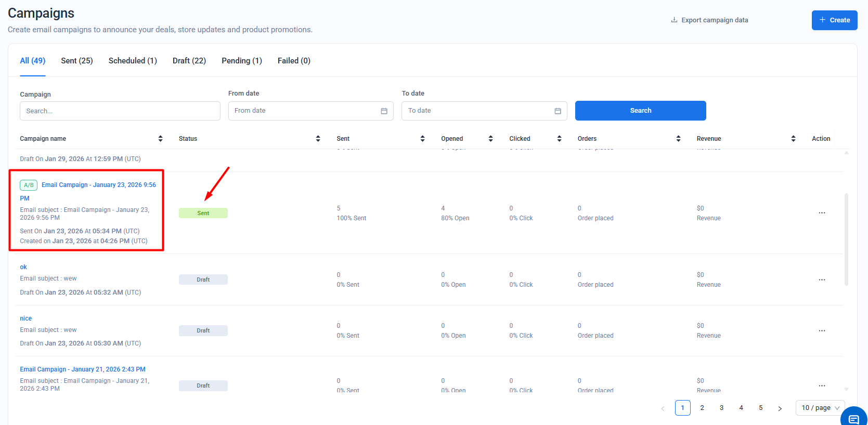Viewport: 868px width, 425px height.
Task: Click Export campaign data link
Action: point(709,20)
